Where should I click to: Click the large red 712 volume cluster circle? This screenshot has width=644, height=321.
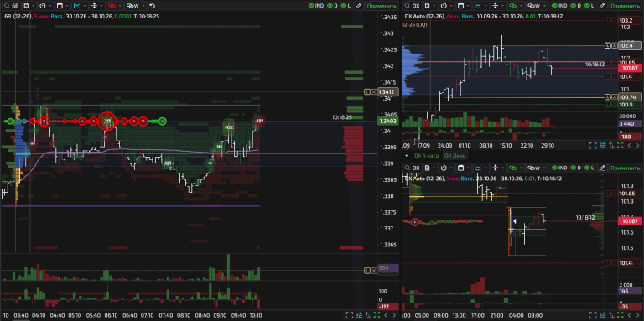coord(107,121)
